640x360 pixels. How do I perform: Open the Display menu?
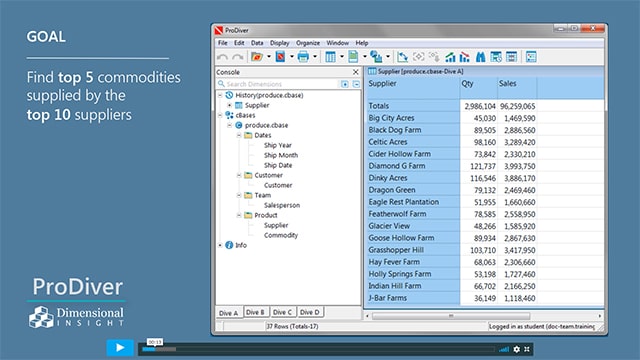[x=280, y=43]
